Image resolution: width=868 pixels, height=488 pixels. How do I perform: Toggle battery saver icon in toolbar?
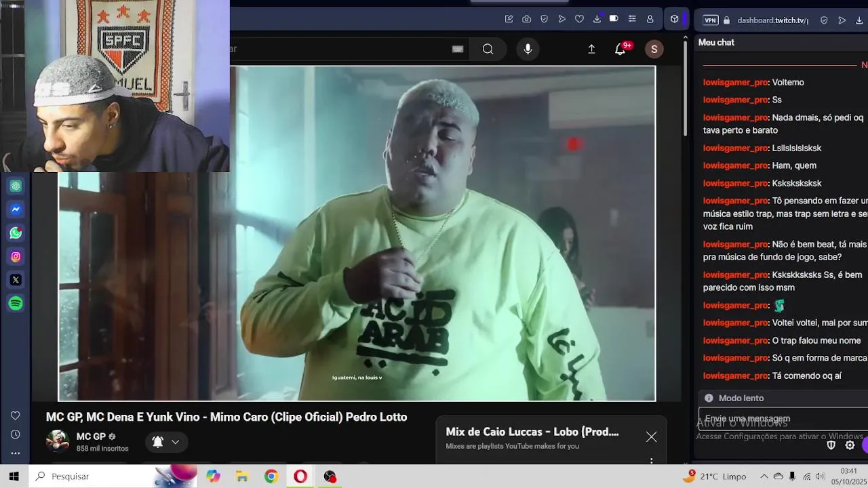point(614,19)
